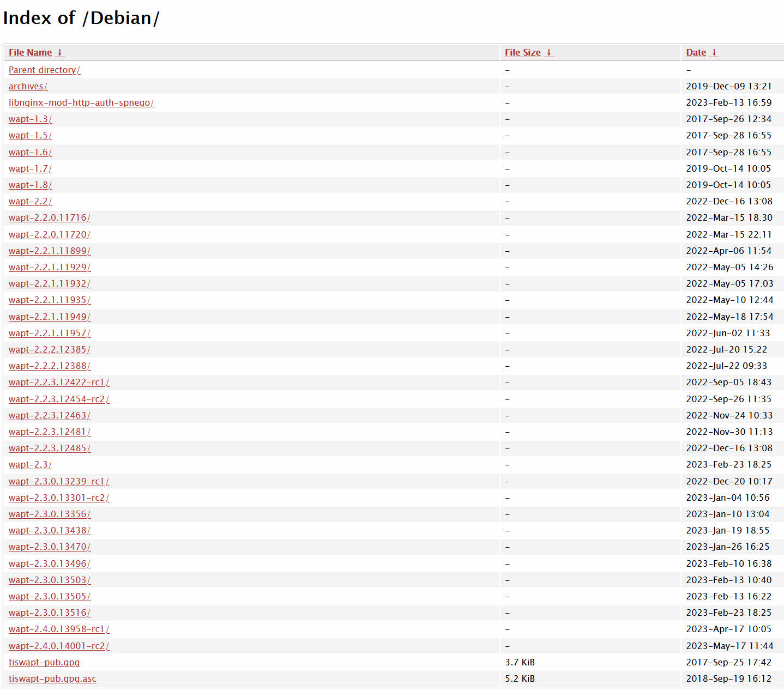784x691 pixels.
Task: Select the wapt-2.2.1.11932 directory link
Action: tap(50, 283)
